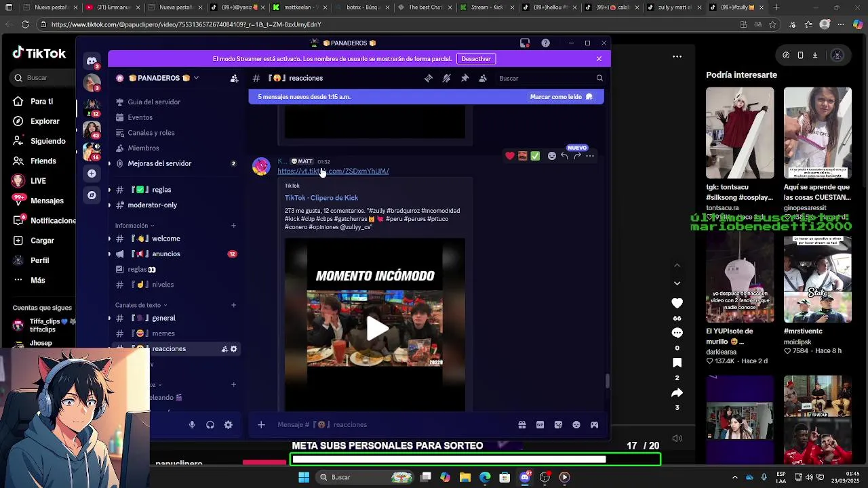Screen dimensions: 868x488
Task: Click Marcar como leído
Action: 561,97
